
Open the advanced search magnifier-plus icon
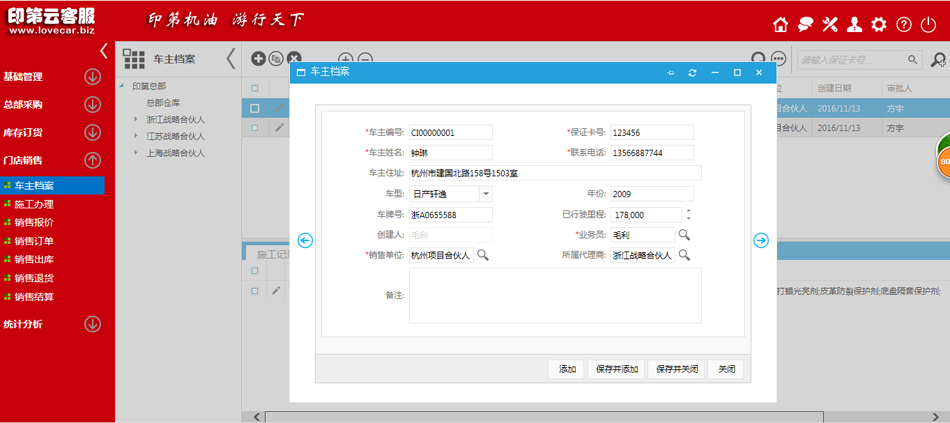coord(939,59)
